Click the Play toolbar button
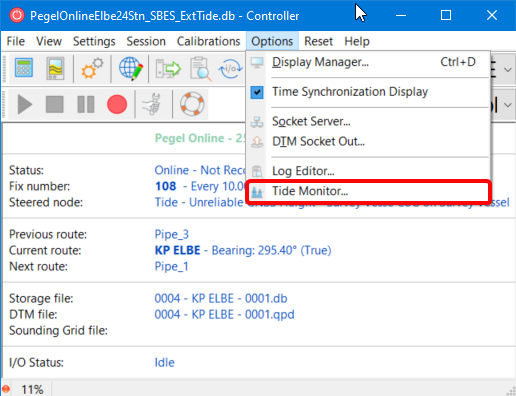516x396 pixels. coord(25,104)
